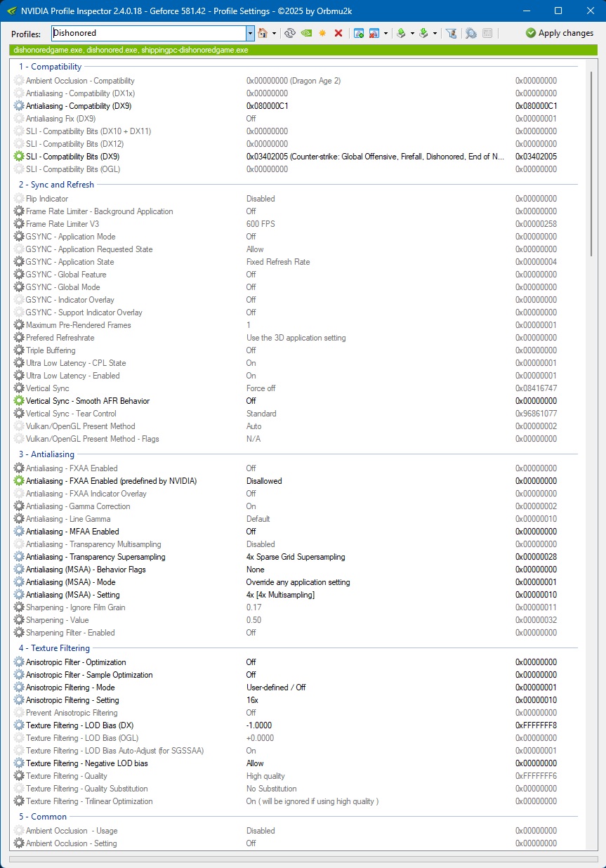Click the 'User-defined / Off' value
The height and width of the screenshot is (868, 606).
click(x=276, y=688)
